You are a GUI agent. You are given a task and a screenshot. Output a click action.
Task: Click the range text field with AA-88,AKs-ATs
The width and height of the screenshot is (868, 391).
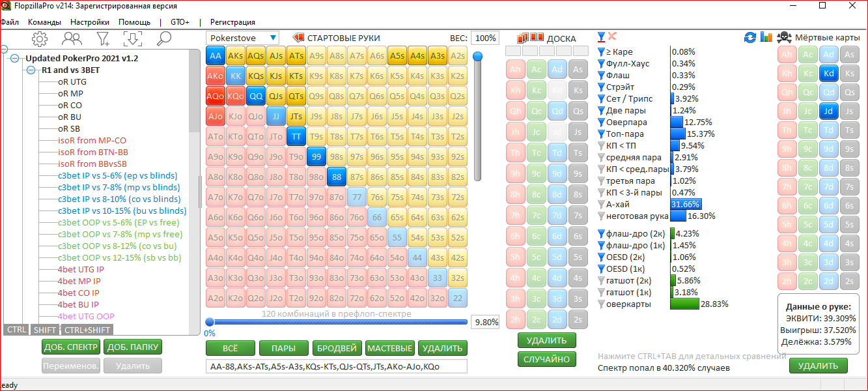(x=336, y=366)
